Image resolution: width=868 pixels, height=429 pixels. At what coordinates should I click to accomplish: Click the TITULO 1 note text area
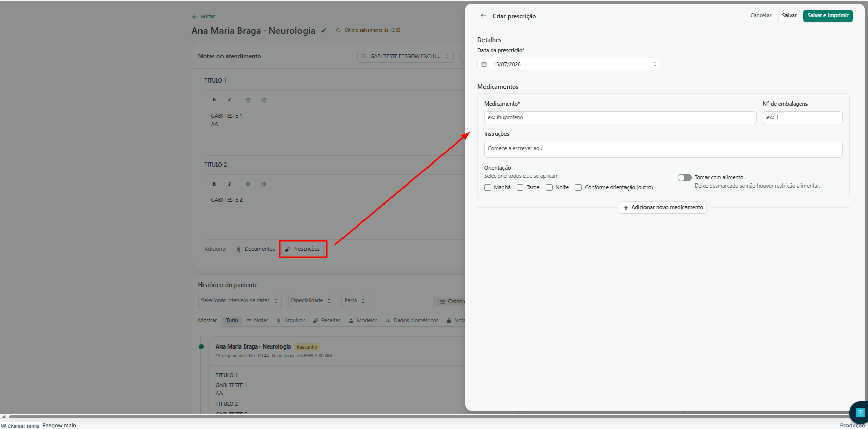(334, 132)
